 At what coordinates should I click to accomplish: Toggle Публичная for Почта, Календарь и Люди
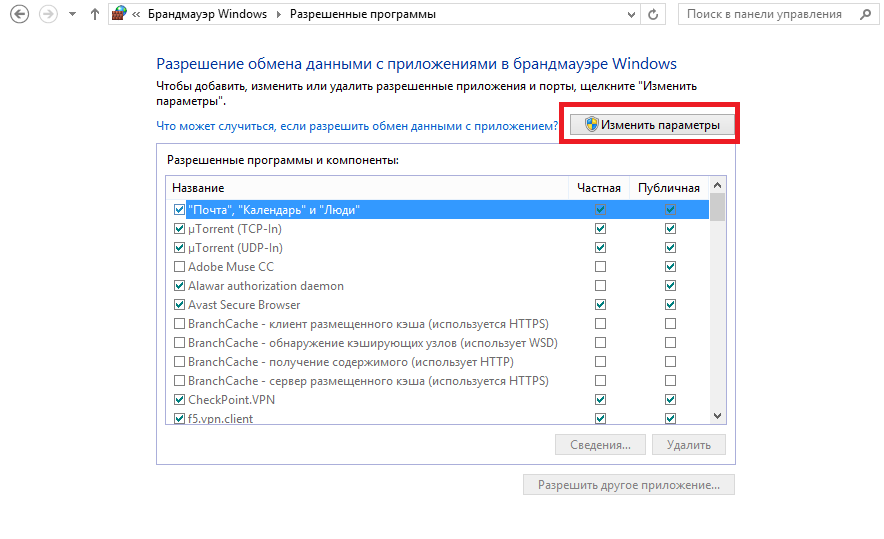tap(670, 210)
